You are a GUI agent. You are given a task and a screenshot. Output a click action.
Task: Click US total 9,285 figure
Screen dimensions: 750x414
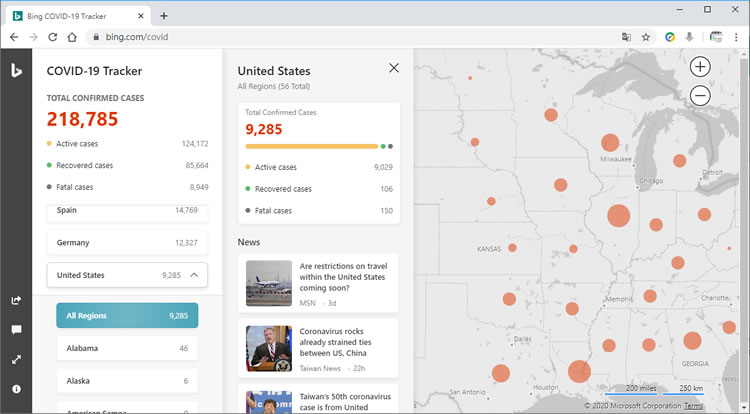(x=264, y=129)
